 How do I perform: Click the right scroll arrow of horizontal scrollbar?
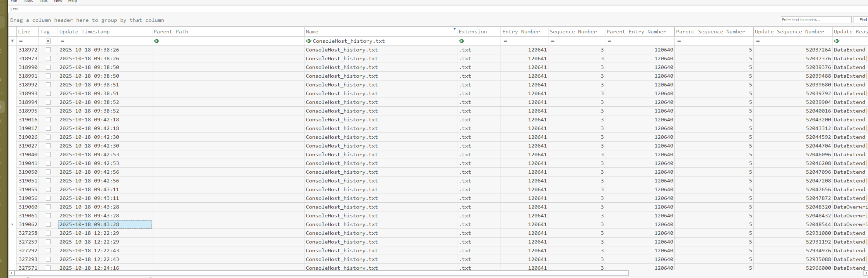(x=866, y=273)
